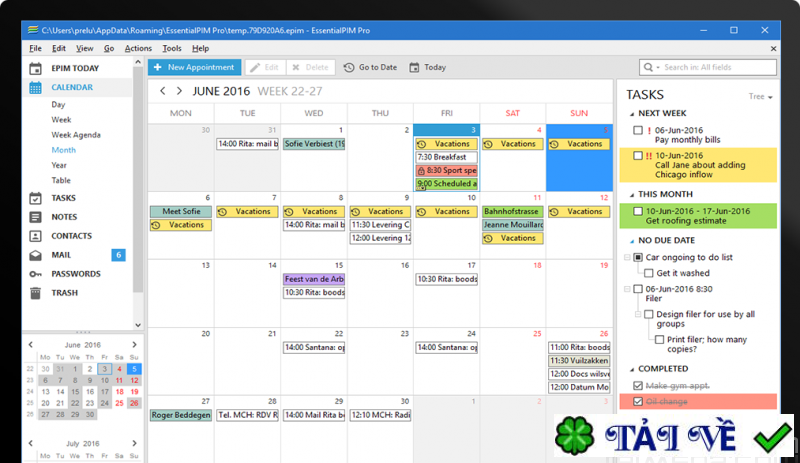
Task: Open the File menu
Action: (x=35, y=48)
